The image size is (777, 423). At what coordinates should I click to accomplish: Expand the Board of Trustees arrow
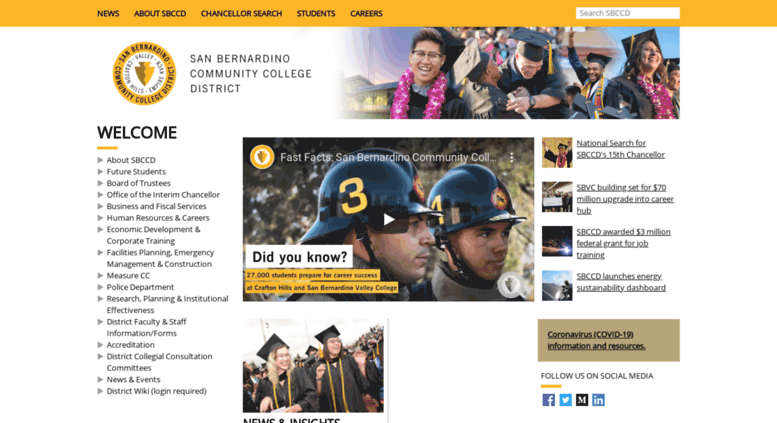(x=100, y=183)
